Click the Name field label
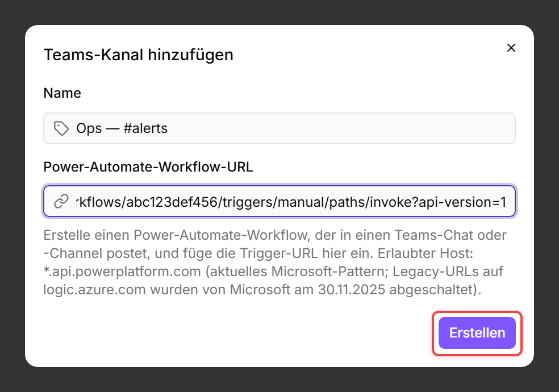559x392 pixels. pyautogui.click(x=62, y=93)
